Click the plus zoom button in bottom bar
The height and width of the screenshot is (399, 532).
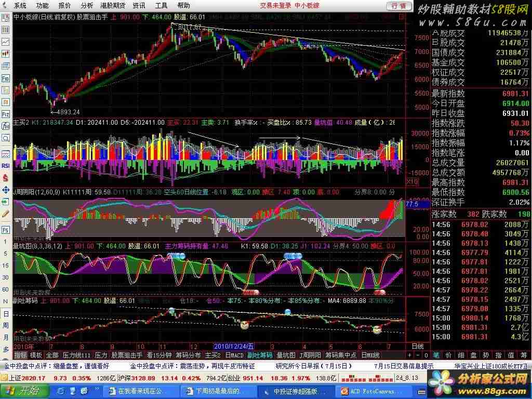point(410,355)
